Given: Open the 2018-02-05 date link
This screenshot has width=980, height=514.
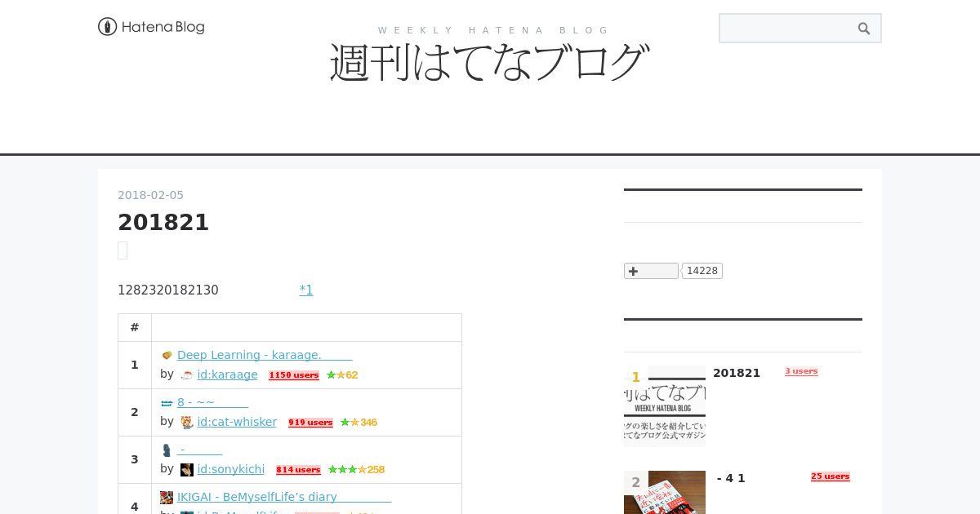Looking at the screenshot, I should (150, 195).
